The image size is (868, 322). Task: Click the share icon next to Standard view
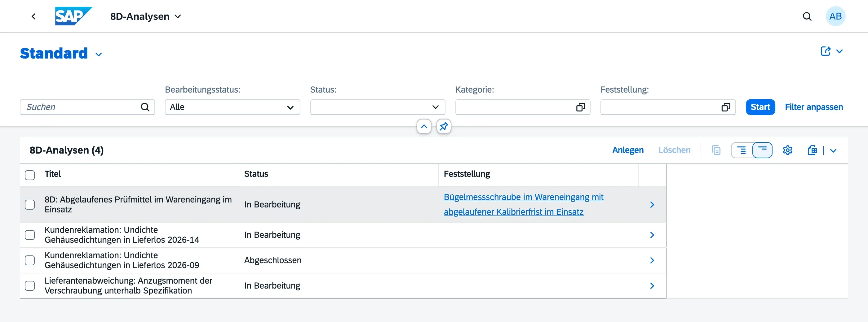(825, 51)
